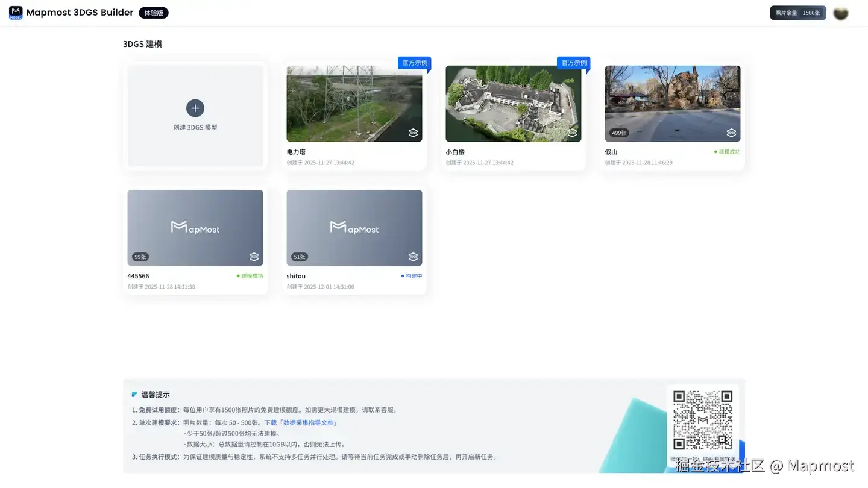Click the plus icon to create model
This screenshot has height=488, width=868.
point(195,108)
